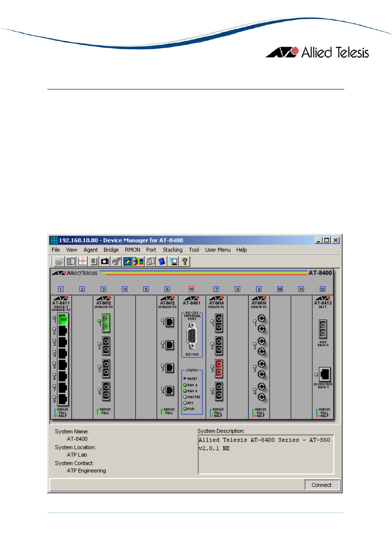The width and height of the screenshot is (392, 555).
Task: Open the View menu
Action: 71,250
